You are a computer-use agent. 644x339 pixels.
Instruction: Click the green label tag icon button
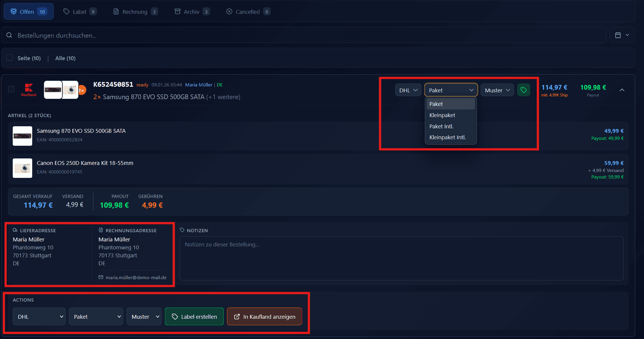pos(523,90)
